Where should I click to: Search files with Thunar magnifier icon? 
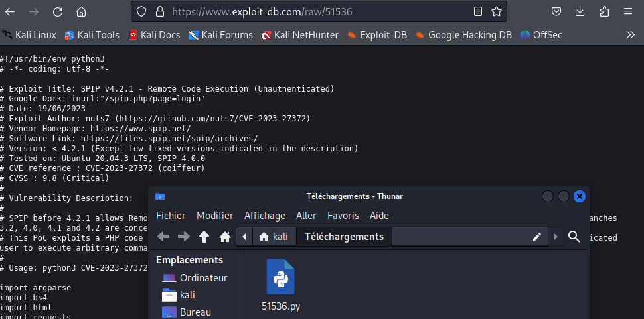point(574,237)
